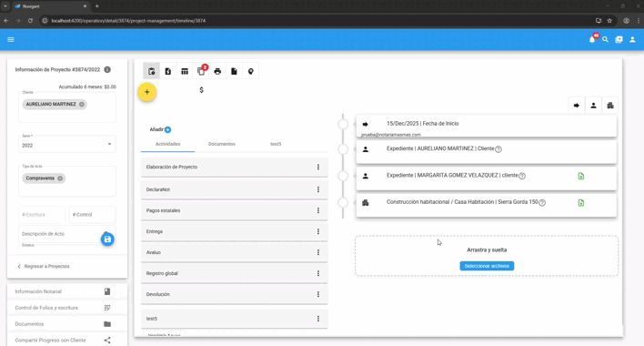Click the location pin toolbar icon

[x=250, y=71]
